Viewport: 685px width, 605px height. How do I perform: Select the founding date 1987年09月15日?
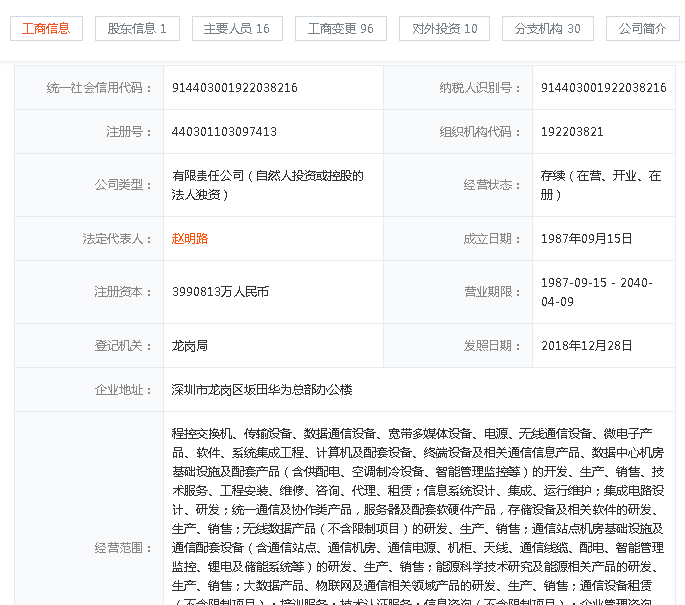point(587,239)
